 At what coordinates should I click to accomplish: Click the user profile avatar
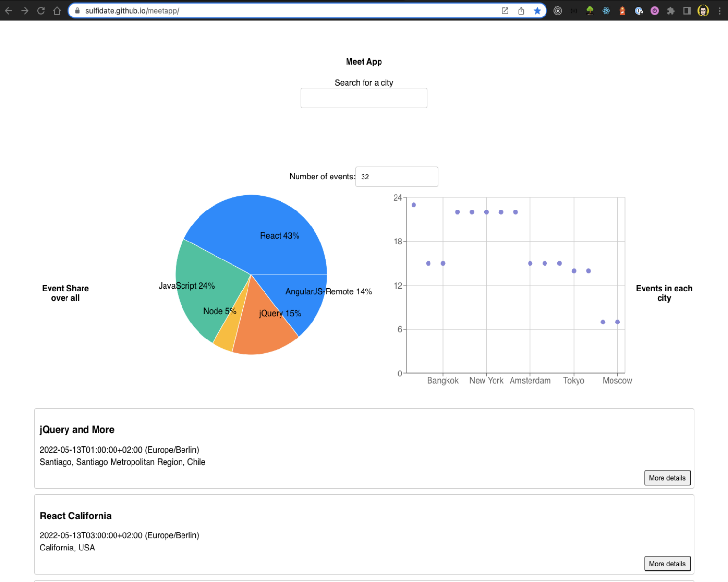(703, 11)
